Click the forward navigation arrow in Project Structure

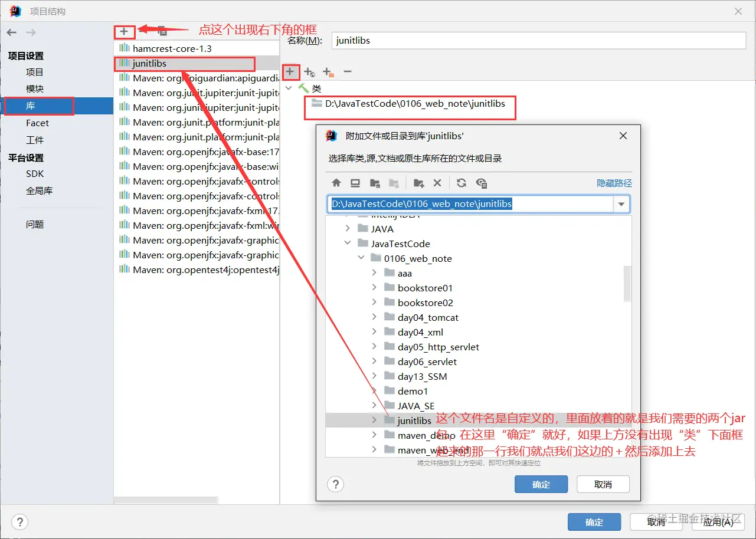tap(31, 32)
